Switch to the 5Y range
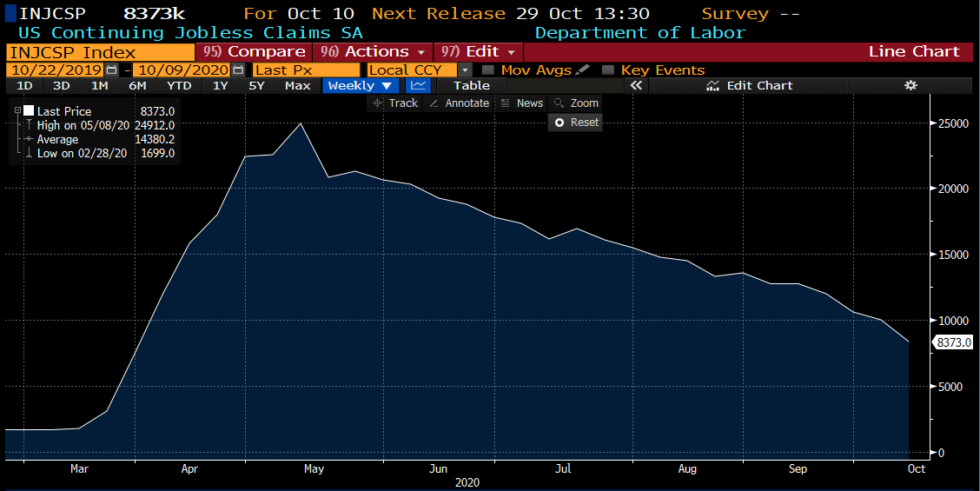This screenshot has width=980, height=491. pyautogui.click(x=257, y=86)
